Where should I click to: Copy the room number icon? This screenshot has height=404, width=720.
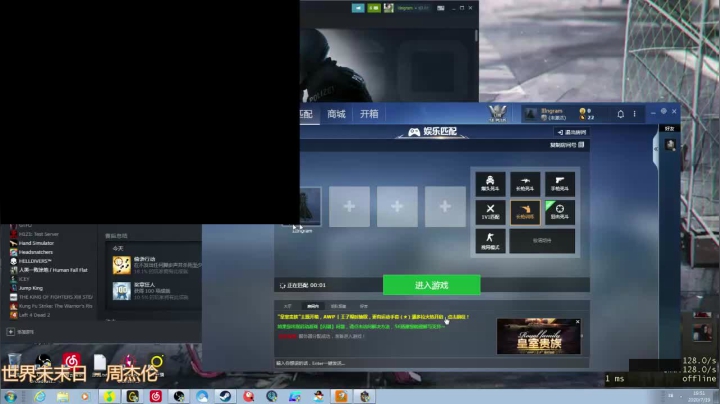pyautogui.click(x=581, y=145)
